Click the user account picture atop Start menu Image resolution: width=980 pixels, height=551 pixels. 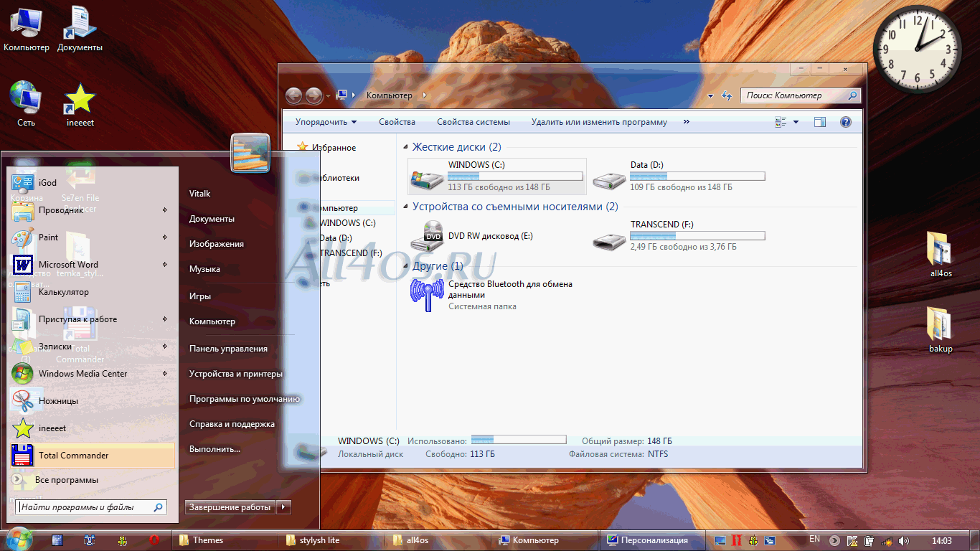pos(250,153)
